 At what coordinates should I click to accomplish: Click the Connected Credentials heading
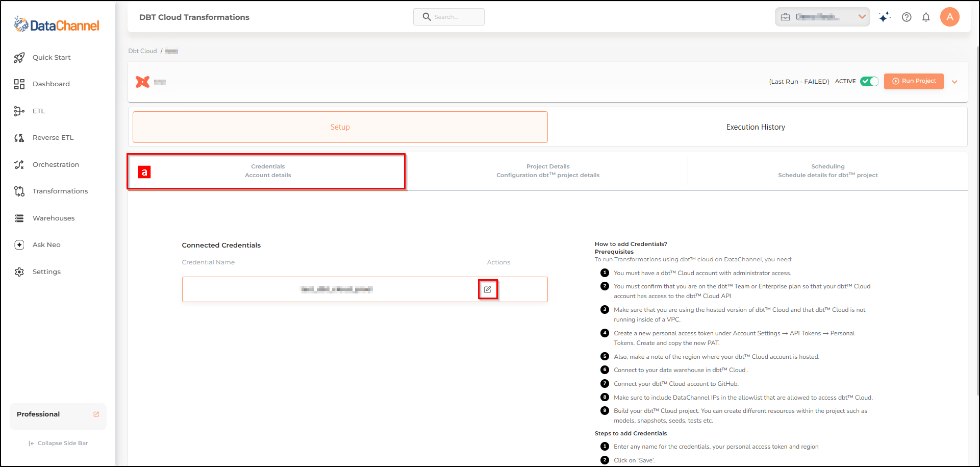tap(221, 245)
